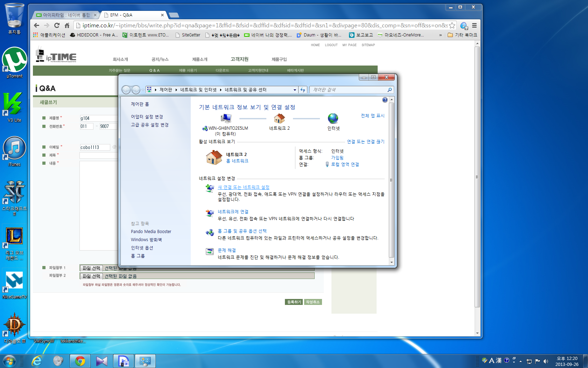Show hidden system tray icons
The height and width of the screenshot is (368, 588).
tap(521, 361)
